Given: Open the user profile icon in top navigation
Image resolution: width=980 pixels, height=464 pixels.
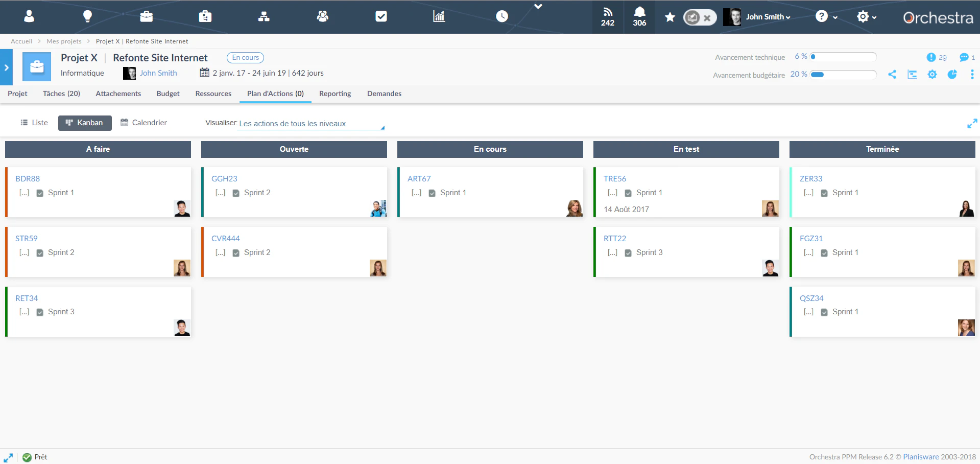Looking at the screenshot, I should 29,16.
